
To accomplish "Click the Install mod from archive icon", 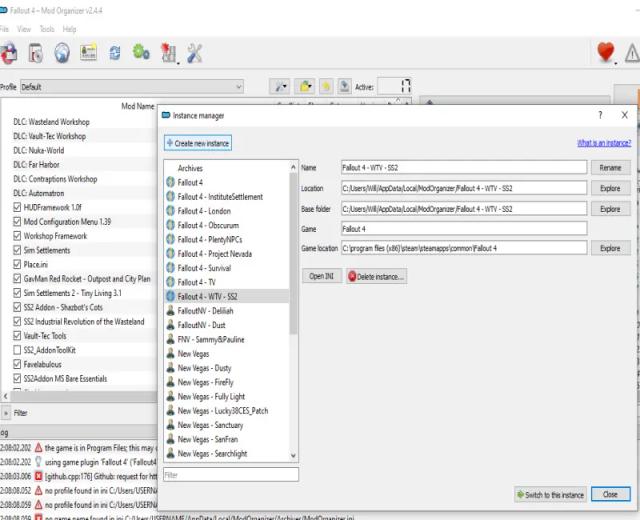I will [36, 53].
